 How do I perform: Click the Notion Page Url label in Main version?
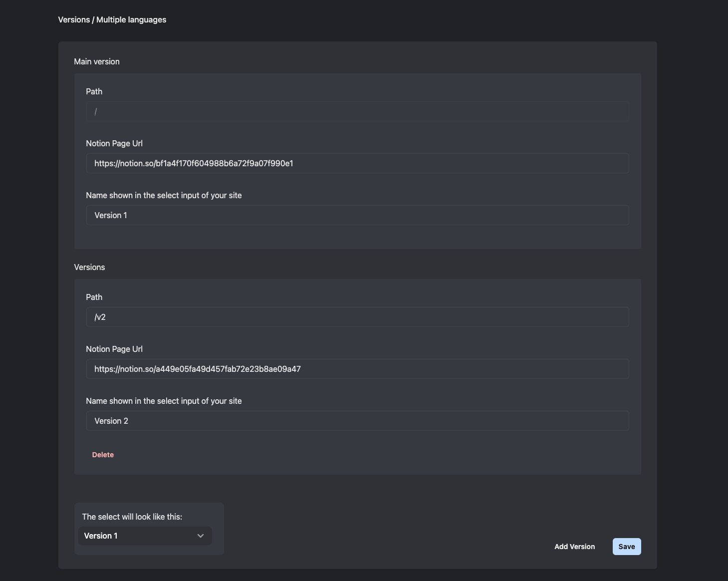(x=114, y=144)
